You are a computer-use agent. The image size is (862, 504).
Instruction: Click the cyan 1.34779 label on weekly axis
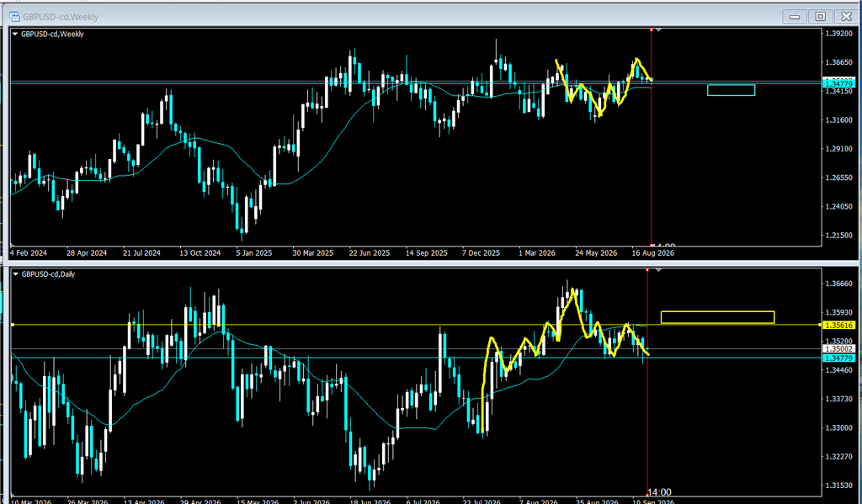[839, 83]
